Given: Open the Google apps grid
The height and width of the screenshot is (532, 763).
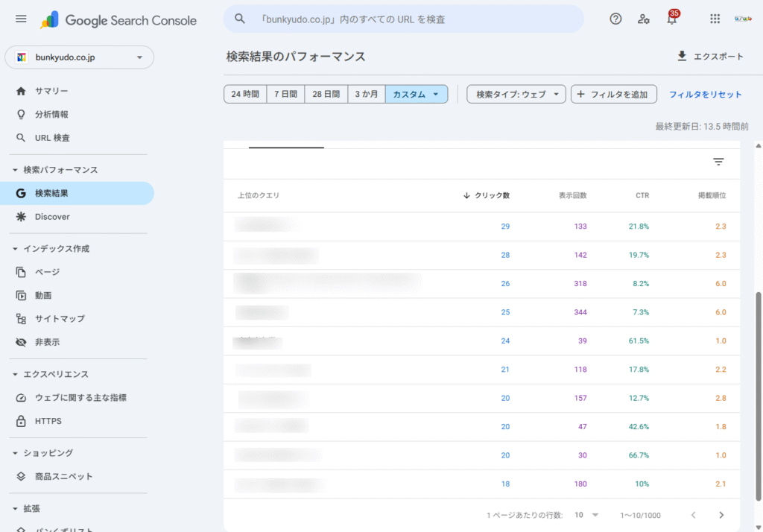Looking at the screenshot, I should pos(714,19).
